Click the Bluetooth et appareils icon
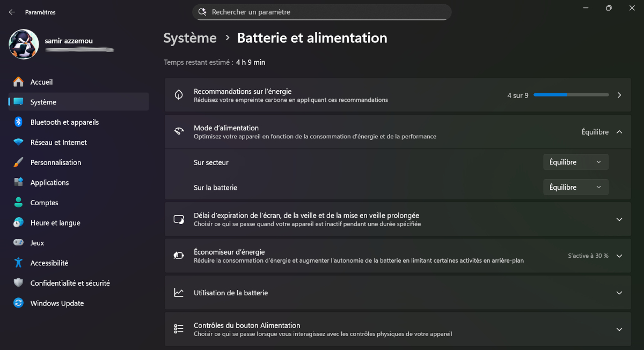Screen dimensions: 644x350 [18, 122]
